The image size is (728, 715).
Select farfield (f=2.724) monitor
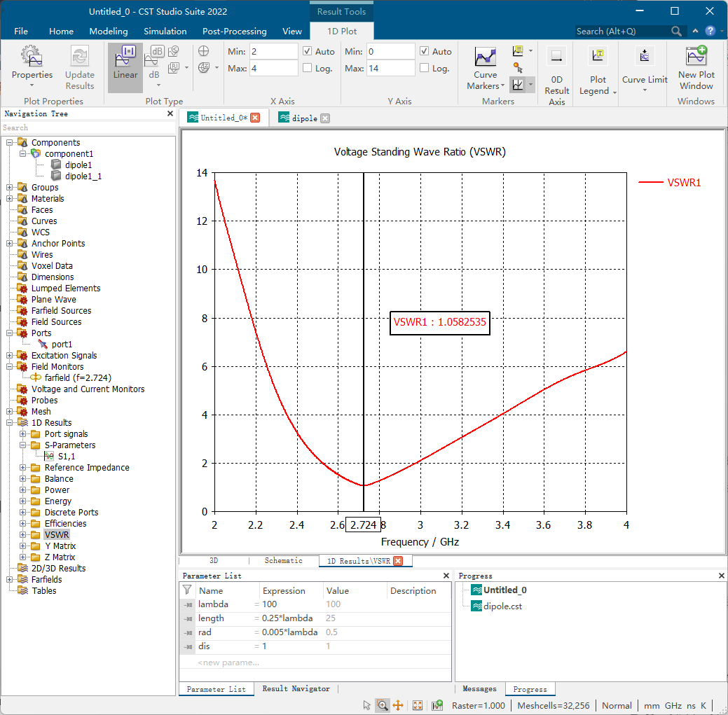click(78, 378)
